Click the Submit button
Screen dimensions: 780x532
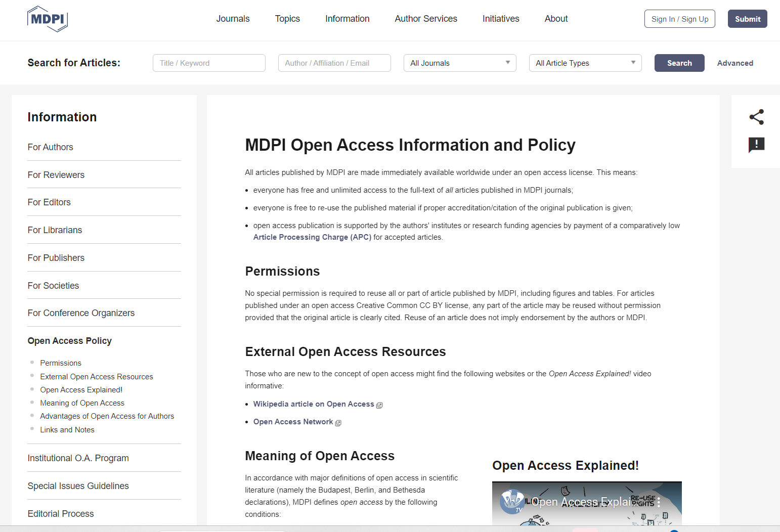pos(748,19)
